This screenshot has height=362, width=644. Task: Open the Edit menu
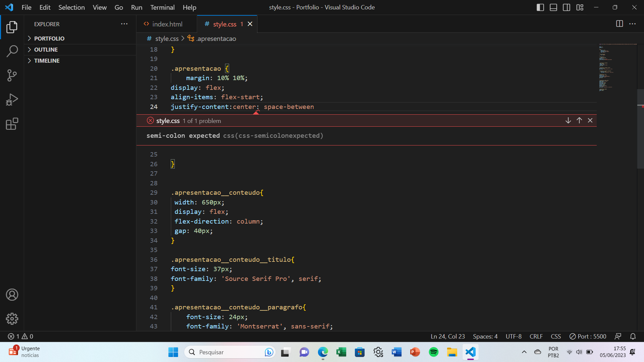[x=45, y=7]
